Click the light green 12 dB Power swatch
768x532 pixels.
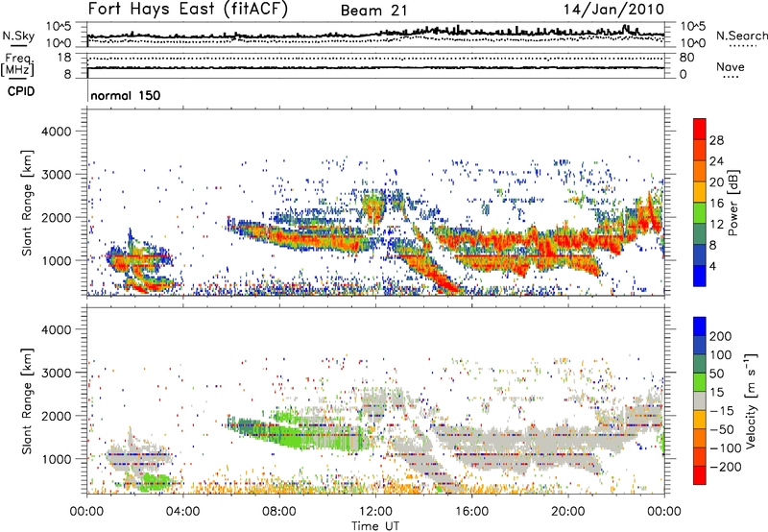tap(700, 213)
